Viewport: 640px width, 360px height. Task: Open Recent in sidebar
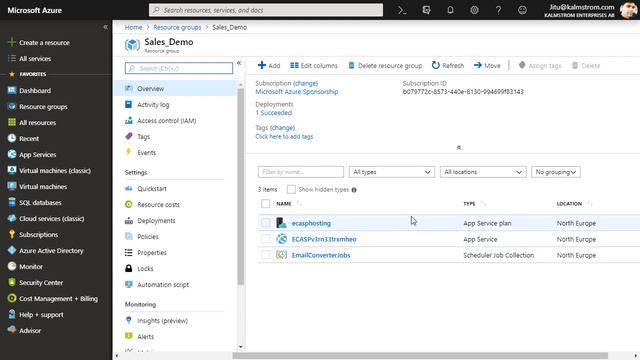click(x=29, y=138)
